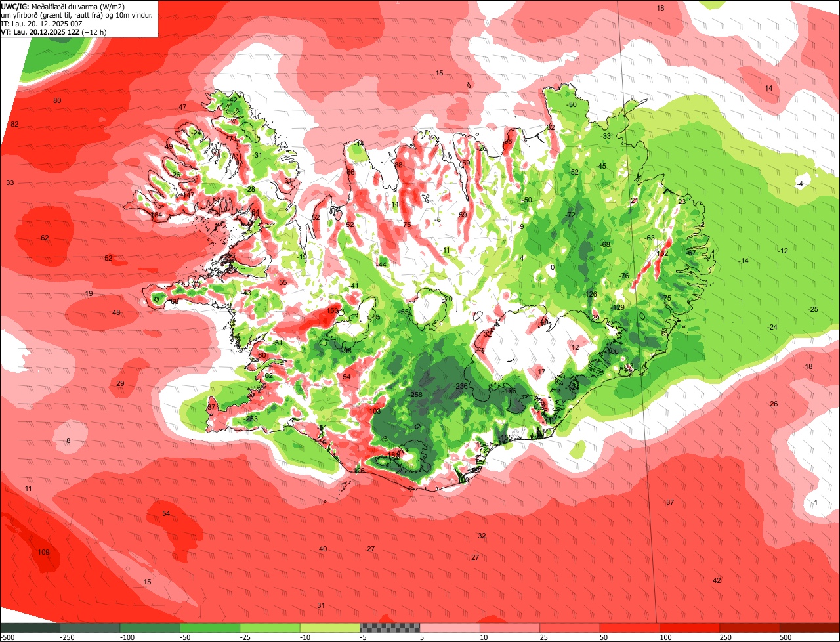This screenshot has height=642, width=840.
Task: Click the '-55' value beside the glacier outline
Action: pos(404,312)
